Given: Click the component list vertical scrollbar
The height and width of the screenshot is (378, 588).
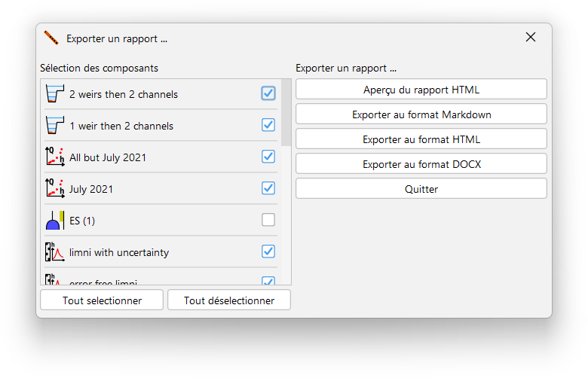Looking at the screenshot, I should tap(286, 113).
